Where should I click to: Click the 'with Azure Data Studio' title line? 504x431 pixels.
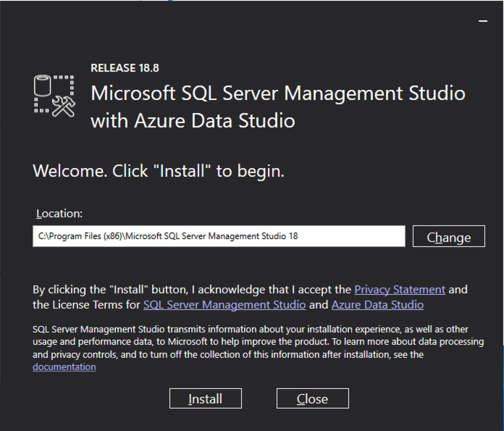193,121
